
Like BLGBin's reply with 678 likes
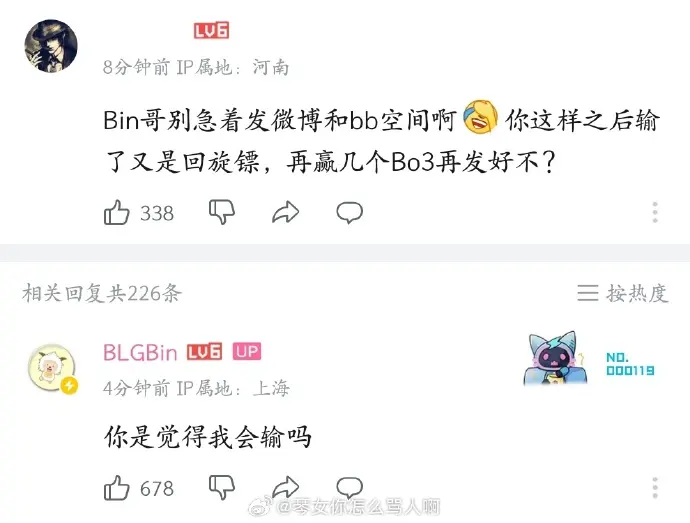point(117,488)
